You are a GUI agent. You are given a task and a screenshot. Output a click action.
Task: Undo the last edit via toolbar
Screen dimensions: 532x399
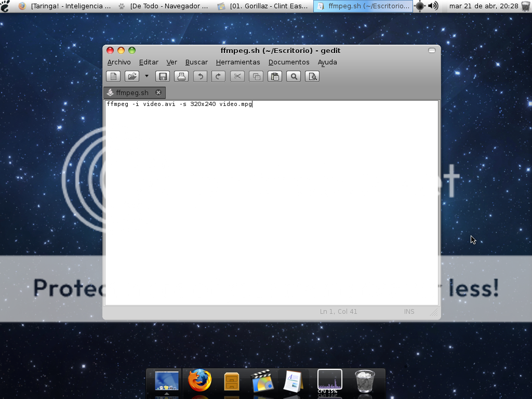[x=200, y=76]
